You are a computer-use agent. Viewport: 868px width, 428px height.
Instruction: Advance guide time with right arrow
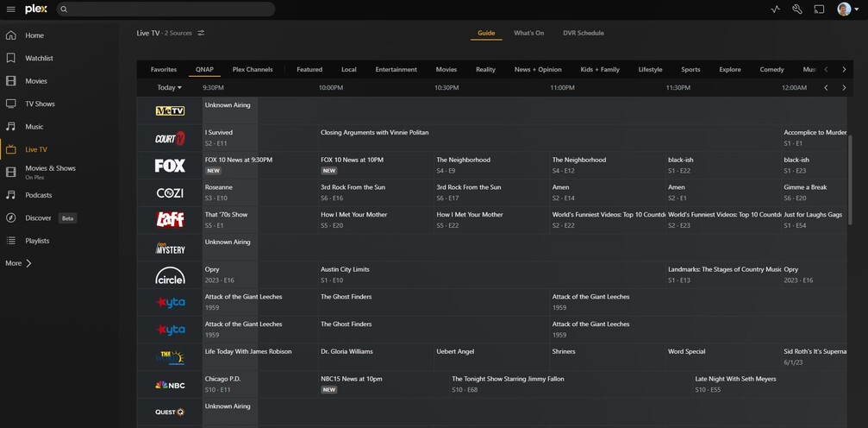[x=844, y=88]
